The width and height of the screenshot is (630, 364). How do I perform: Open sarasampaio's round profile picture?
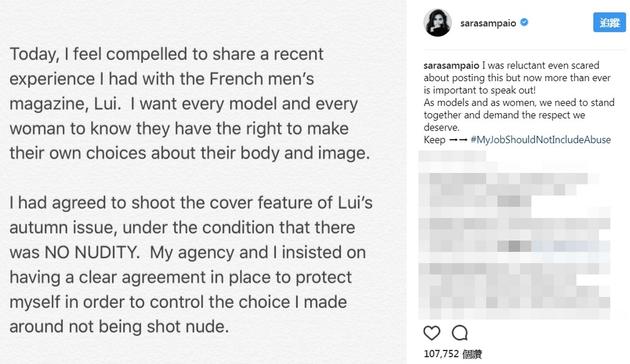pyautogui.click(x=438, y=23)
